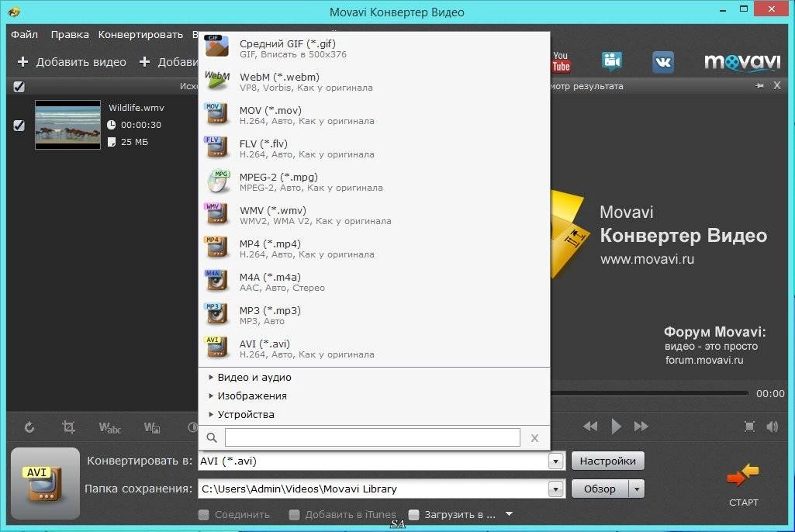795x532 pixels.
Task: Click the format search input field
Action: 372,437
